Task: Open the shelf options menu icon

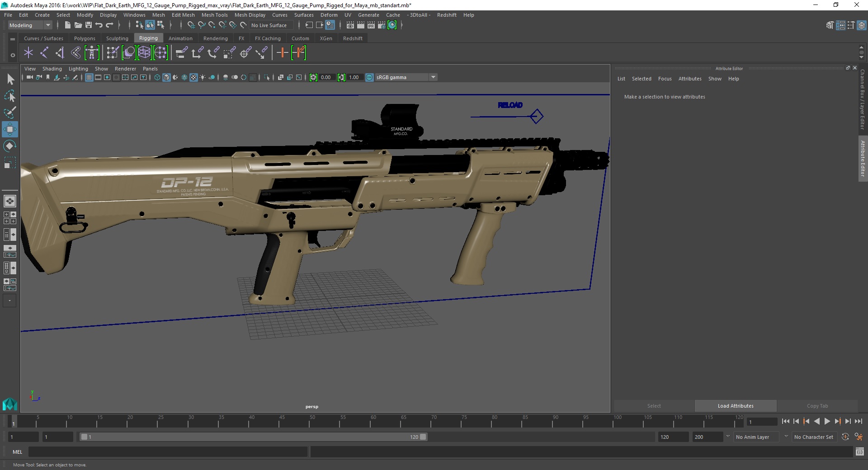Action: pyautogui.click(x=13, y=39)
